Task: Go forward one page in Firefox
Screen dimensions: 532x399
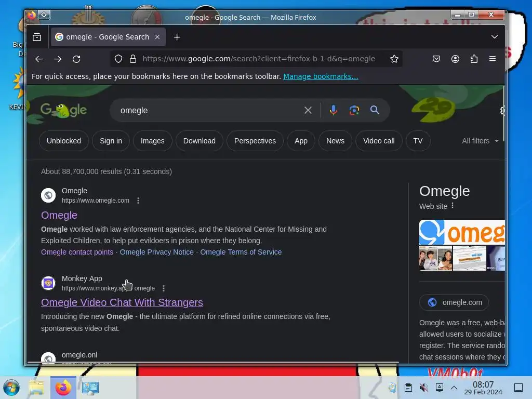Action: 58,59
